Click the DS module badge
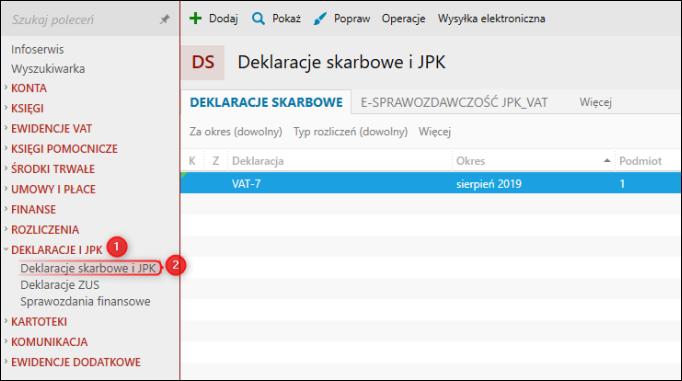 [203, 62]
